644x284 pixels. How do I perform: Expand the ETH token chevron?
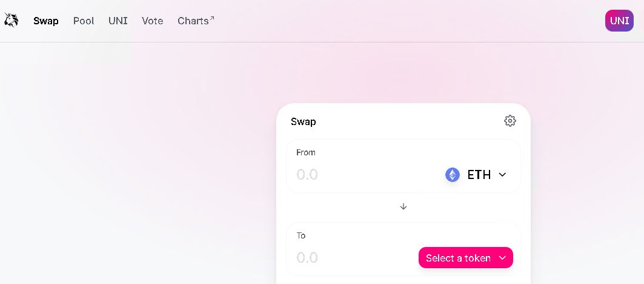(x=502, y=175)
